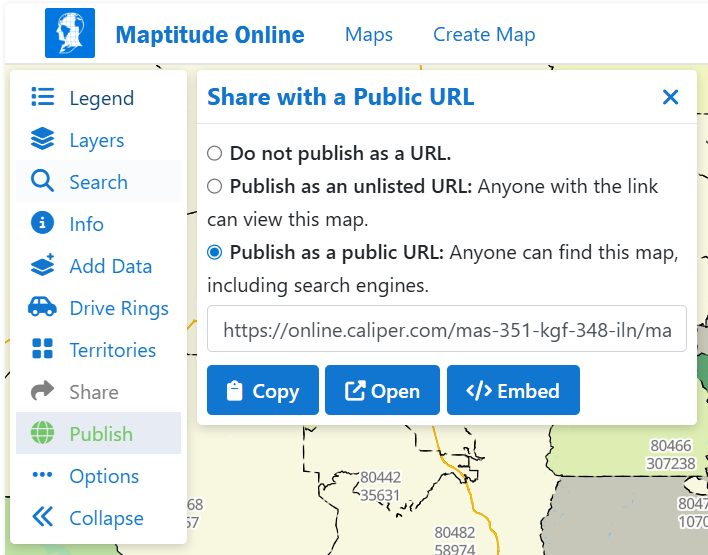This screenshot has height=555, width=708.
Task: Select 'Publish as a public URL' option
Action: (x=214, y=252)
